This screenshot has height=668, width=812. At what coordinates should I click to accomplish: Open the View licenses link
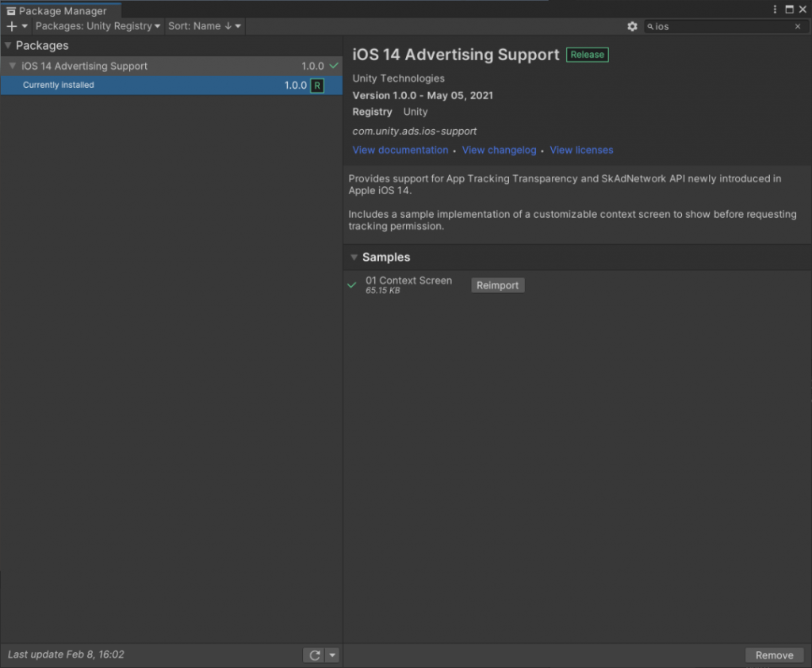581,150
